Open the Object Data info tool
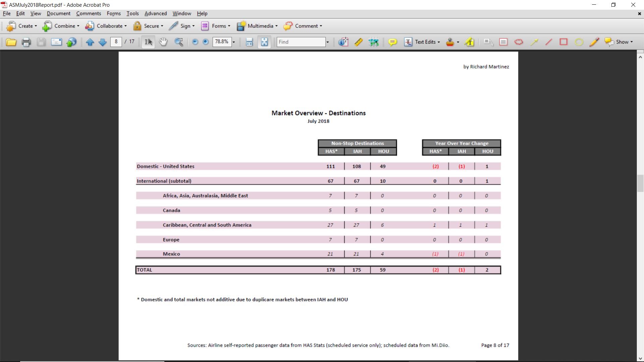 click(343, 42)
